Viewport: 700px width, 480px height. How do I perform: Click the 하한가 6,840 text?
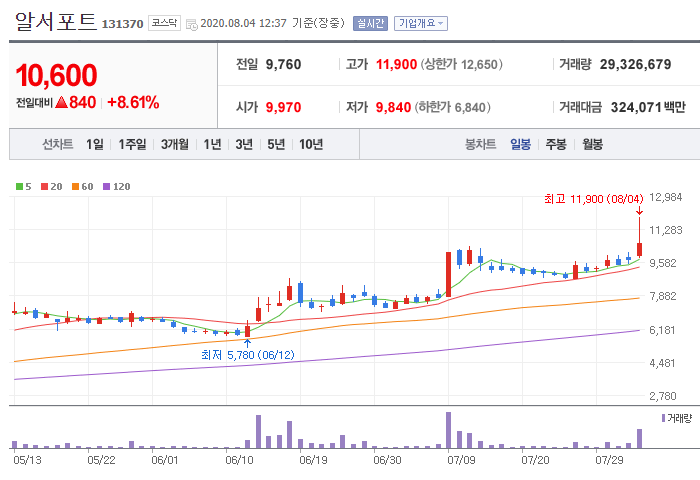pyautogui.click(x=453, y=107)
